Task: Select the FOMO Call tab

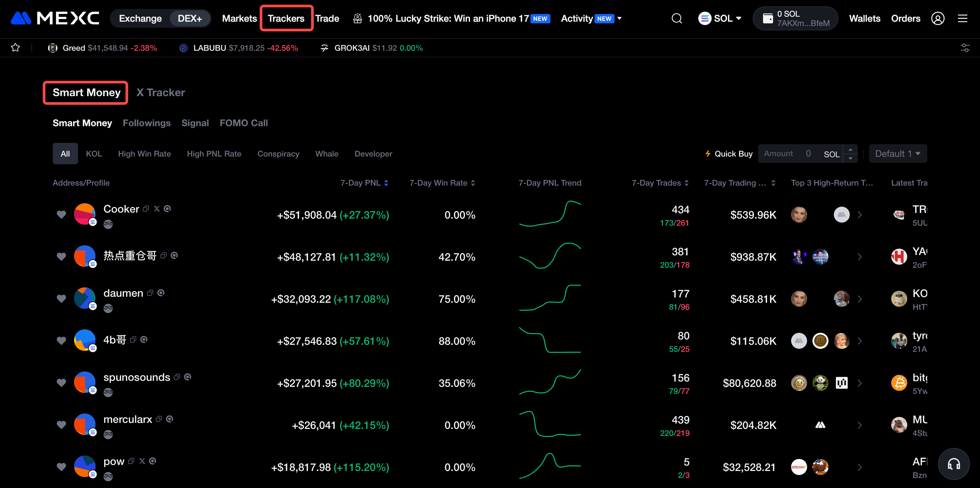Action: 243,123
